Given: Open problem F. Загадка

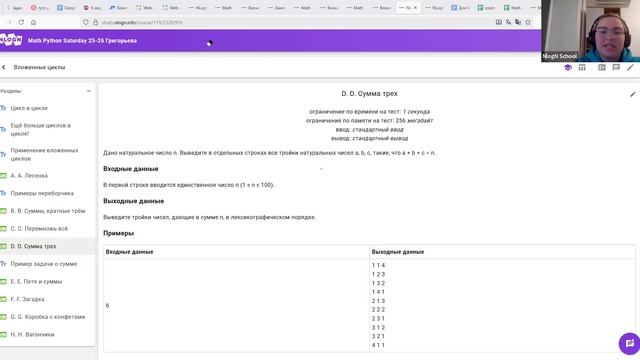Looking at the screenshot, I should (27, 299).
